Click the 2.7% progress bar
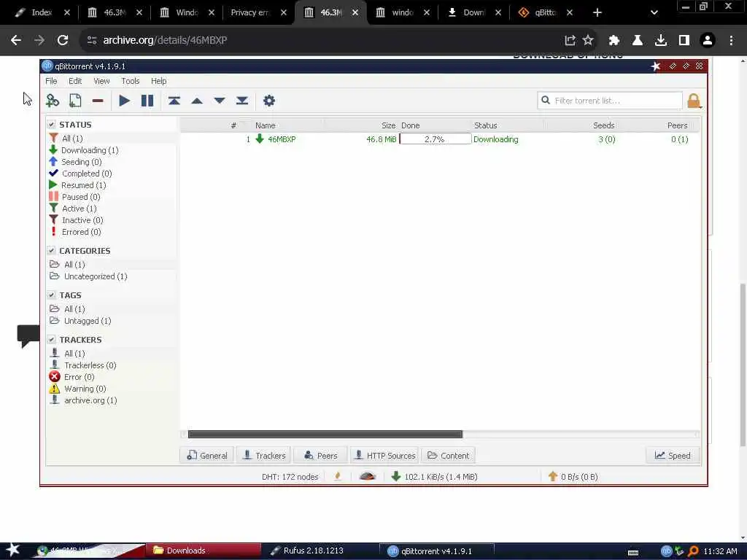 pyautogui.click(x=435, y=139)
